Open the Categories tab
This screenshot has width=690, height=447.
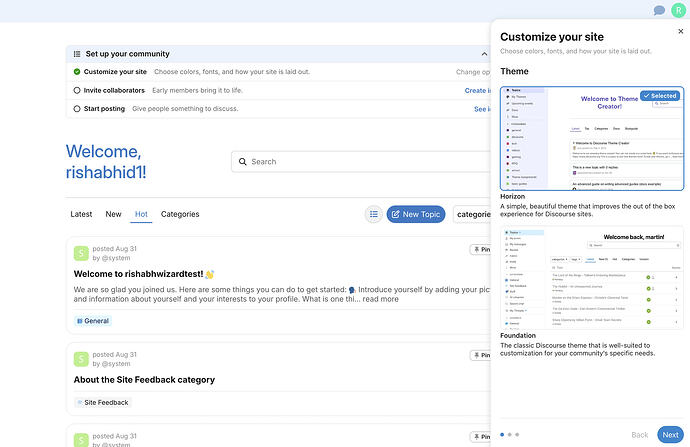[180, 214]
